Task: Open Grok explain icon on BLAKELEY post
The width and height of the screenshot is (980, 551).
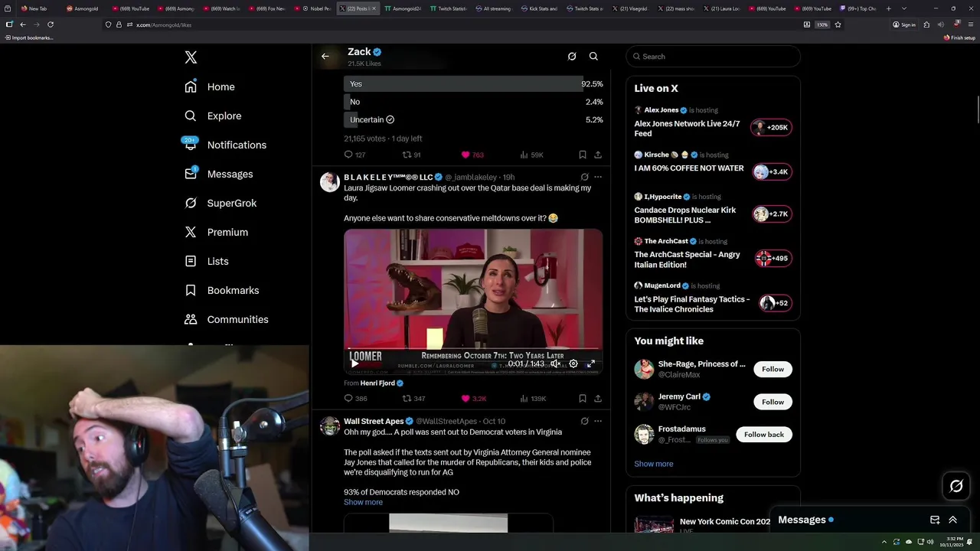Action: pyautogui.click(x=584, y=177)
